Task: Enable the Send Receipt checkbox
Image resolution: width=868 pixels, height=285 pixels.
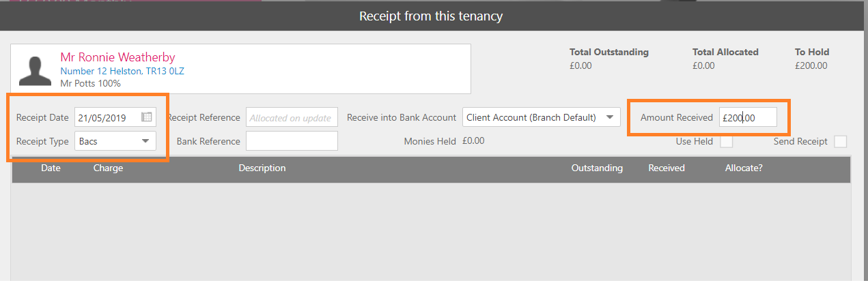Action: click(x=841, y=141)
